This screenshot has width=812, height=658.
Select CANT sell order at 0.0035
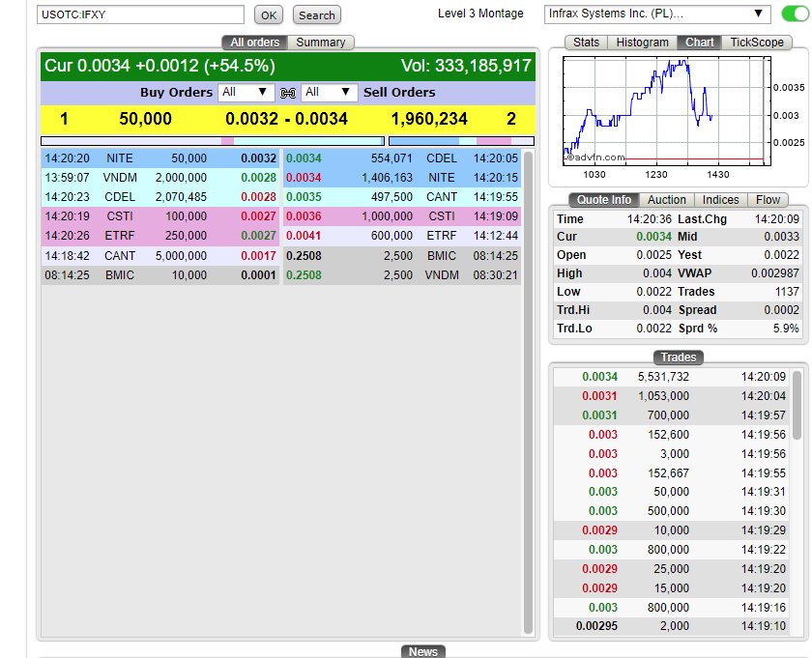click(402, 197)
